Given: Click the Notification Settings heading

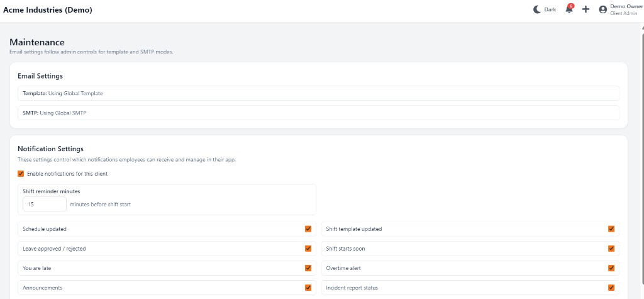Looking at the screenshot, I should tap(50, 149).
